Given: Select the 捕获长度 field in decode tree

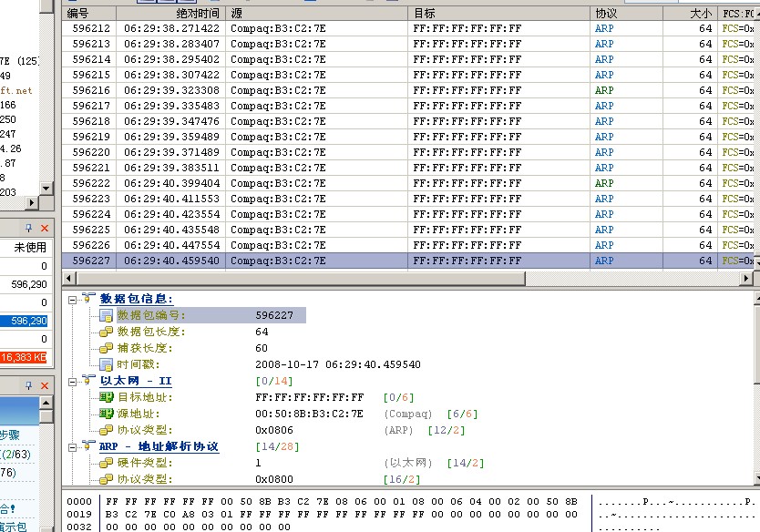Looking at the screenshot, I should [145, 348].
